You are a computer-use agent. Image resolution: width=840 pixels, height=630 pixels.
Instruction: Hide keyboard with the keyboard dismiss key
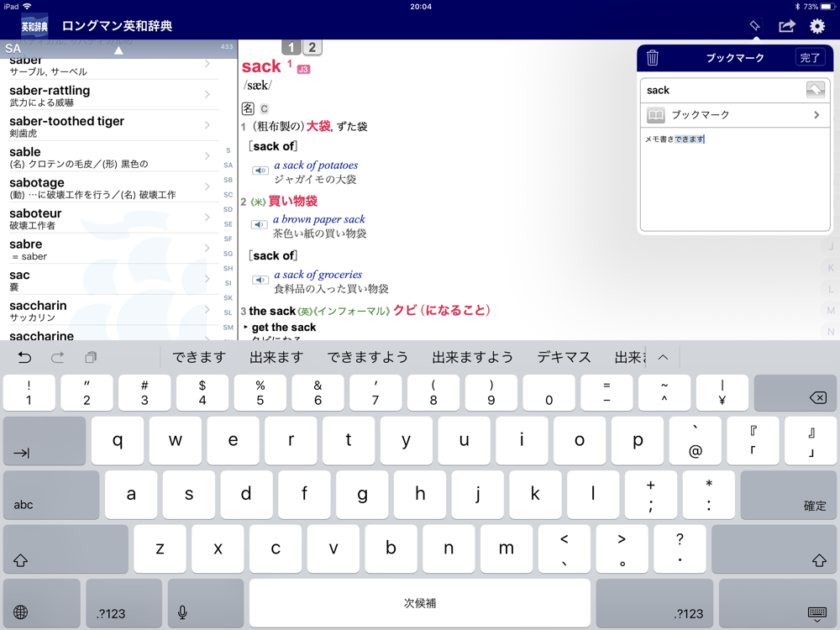pos(778,604)
